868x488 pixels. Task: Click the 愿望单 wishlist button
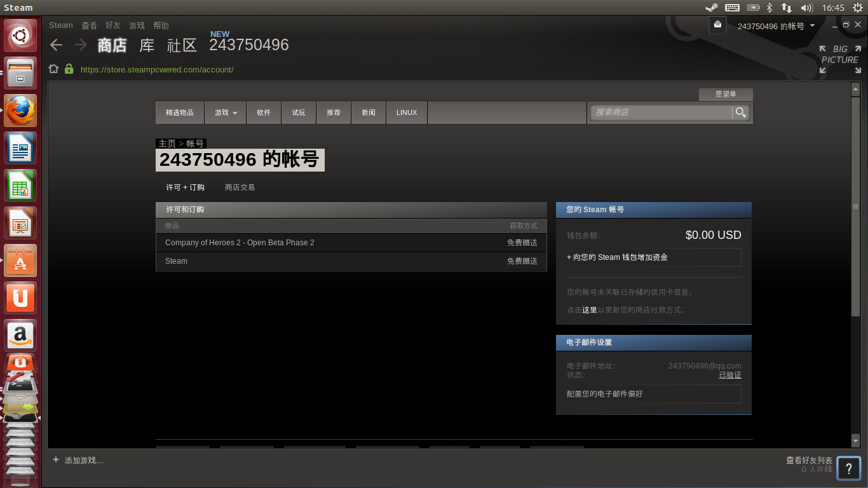click(x=726, y=94)
